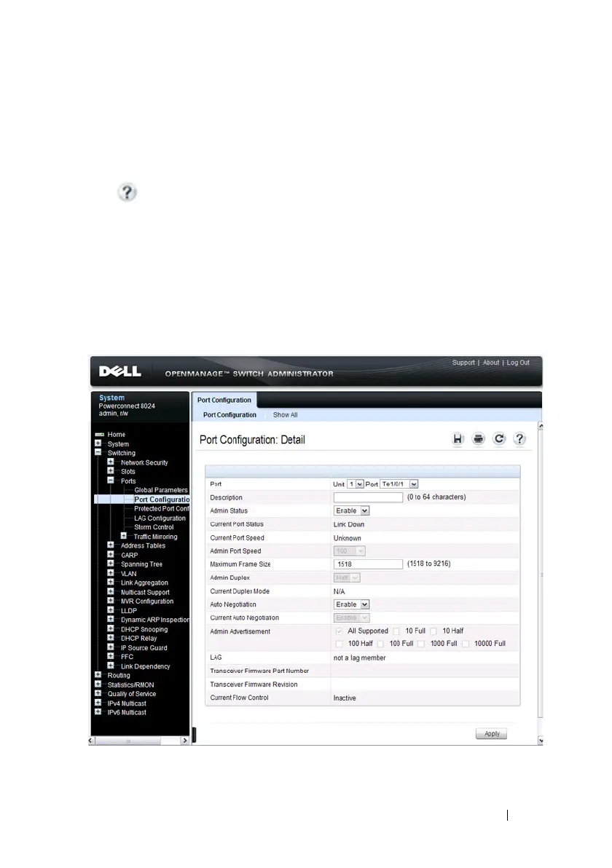Click the down arrow of page scrollbar

[541, 741]
